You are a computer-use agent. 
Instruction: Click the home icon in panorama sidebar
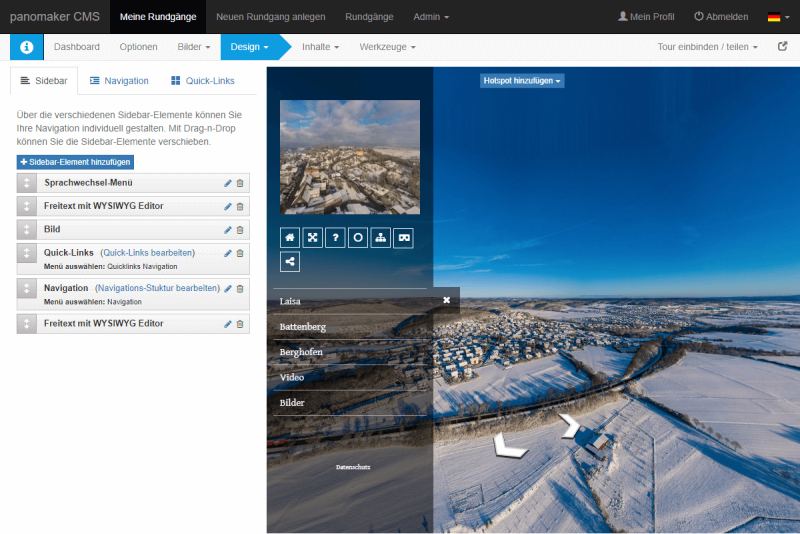[290, 238]
